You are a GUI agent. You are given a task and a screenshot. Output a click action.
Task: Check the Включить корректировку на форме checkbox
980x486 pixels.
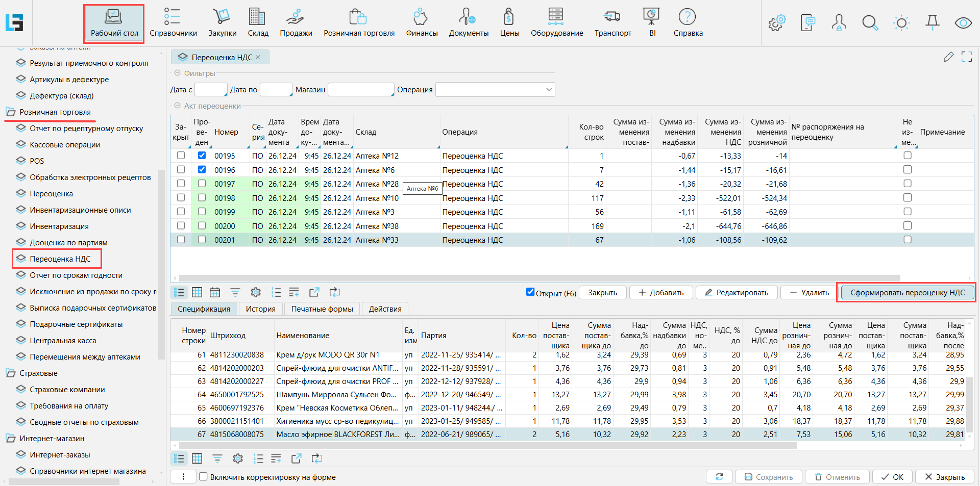pos(203,477)
